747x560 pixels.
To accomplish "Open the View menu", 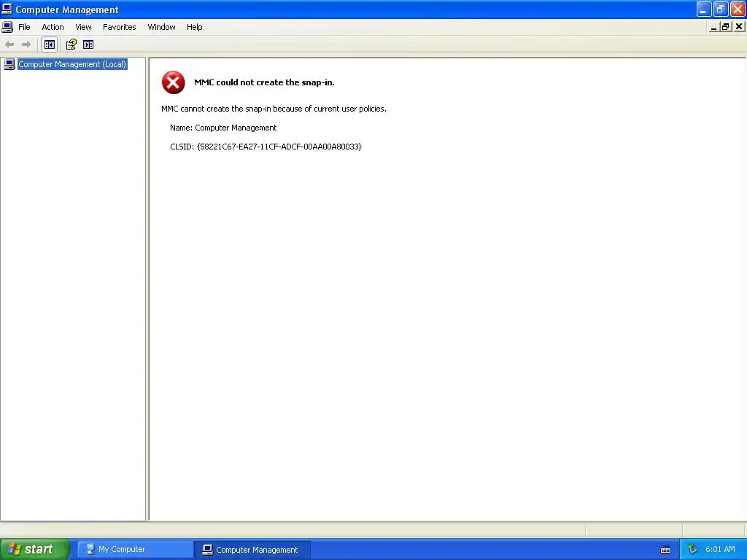I will [x=83, y=27].
